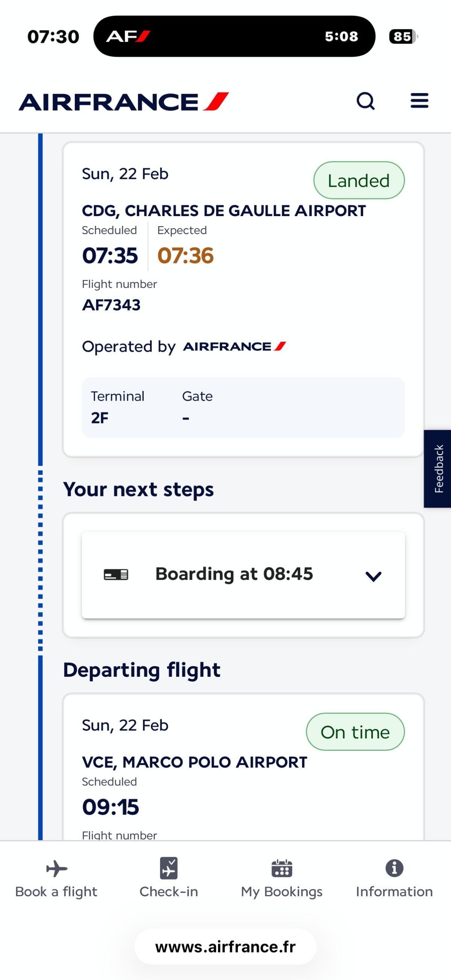This screenshot has height=980, width=451.
Task: Expand the Boarding at 08:45 chevron
Action: (x=373, y=576)
